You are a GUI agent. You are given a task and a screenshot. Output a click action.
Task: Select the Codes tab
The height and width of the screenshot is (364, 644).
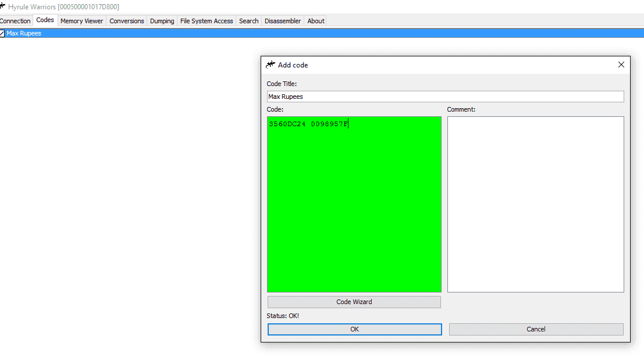point(45,20)
